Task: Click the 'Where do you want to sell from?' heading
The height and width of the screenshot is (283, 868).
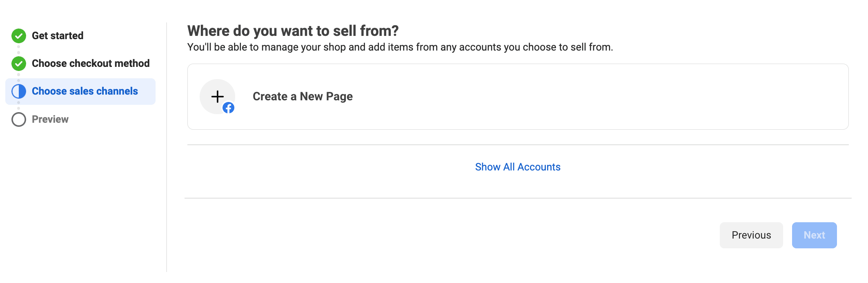Action: (293, 31)
